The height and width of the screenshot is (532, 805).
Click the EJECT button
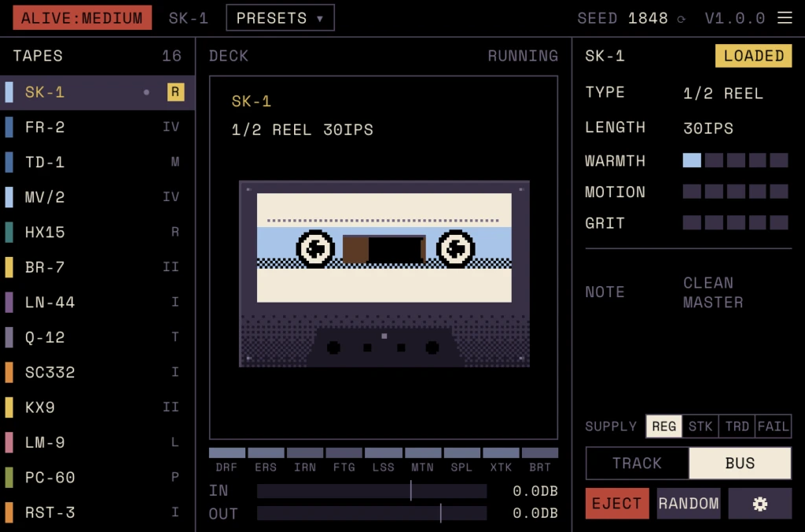coord(617,503)
